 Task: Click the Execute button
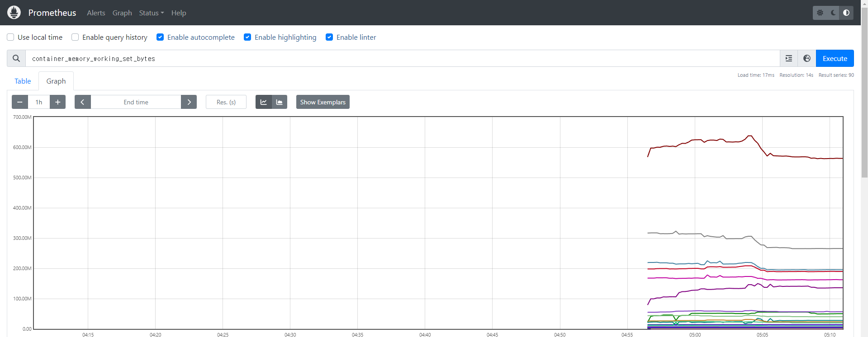click(835, 58)
